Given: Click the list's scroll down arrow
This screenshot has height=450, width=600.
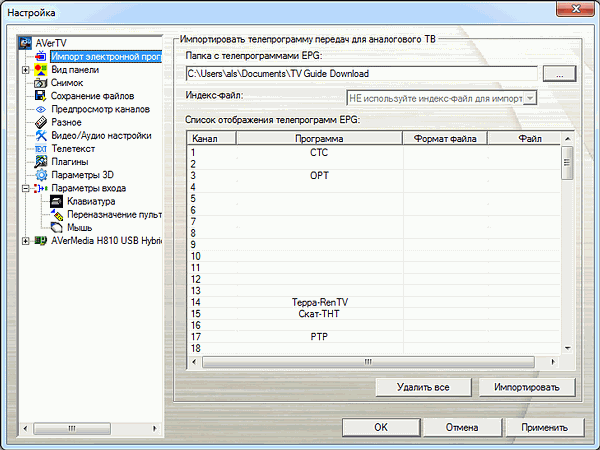Looking at the screenshot, I should [567, 348].
